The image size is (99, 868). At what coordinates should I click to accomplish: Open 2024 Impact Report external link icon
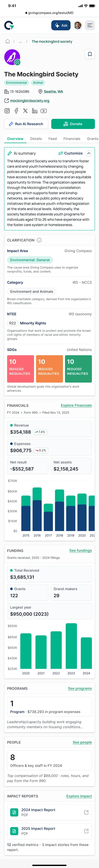coord(86,812)
